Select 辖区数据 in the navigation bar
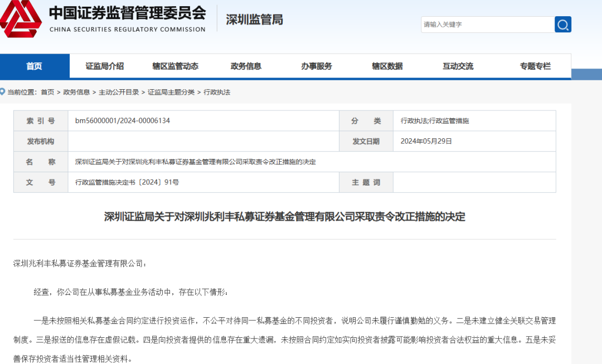Screen dimensions: 602x364 tap(387, 66)
